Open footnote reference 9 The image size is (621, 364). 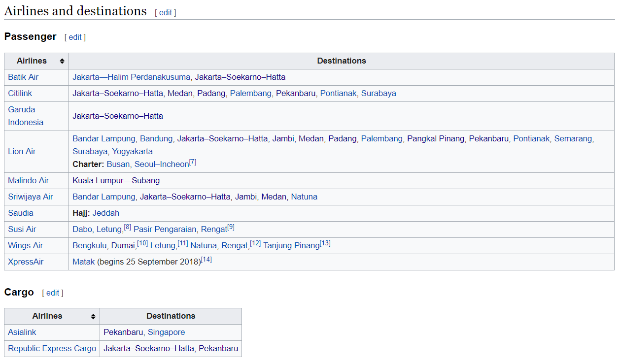coord(231,227)
